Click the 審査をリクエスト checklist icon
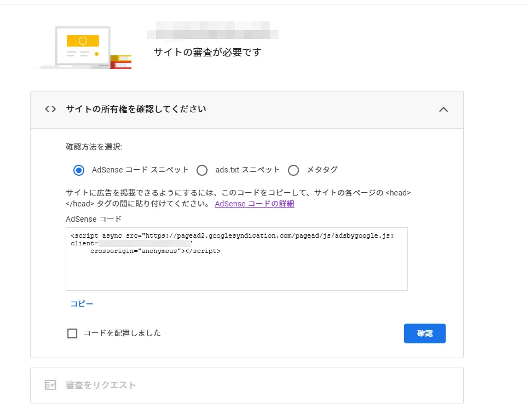This screenshot has height=420, width=530. coord(50,385)
